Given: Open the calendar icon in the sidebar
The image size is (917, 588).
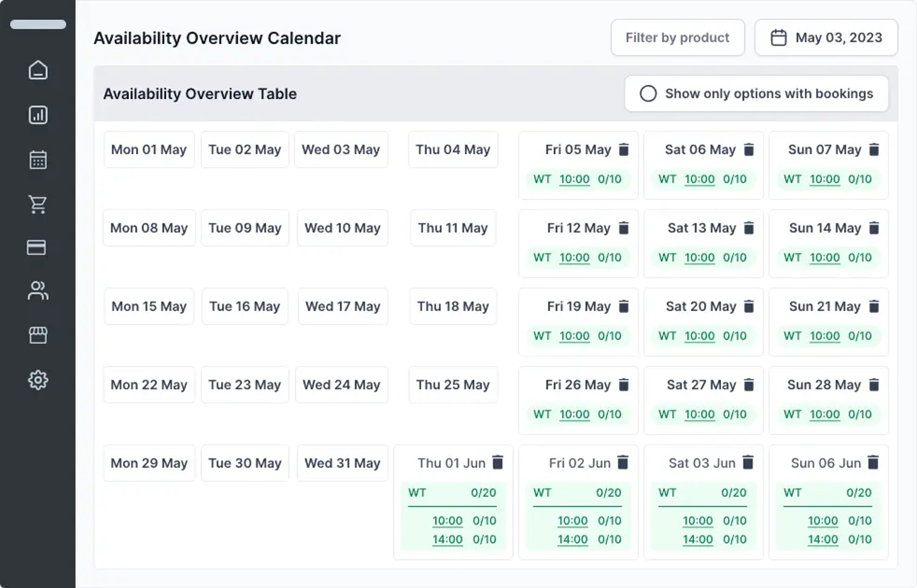Looking at the screenshot, I should (x=38, y=160).
